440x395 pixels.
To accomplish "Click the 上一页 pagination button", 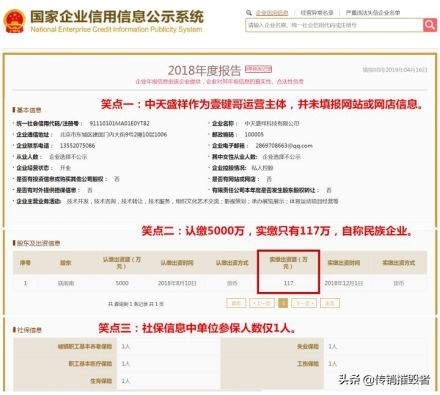I will point(262,303).
